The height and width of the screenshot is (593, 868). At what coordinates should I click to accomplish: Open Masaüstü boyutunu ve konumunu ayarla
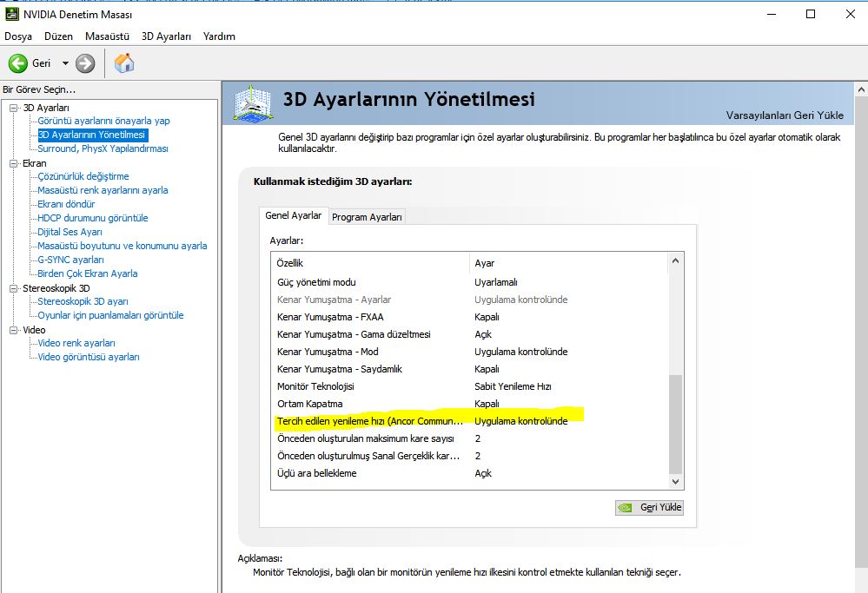coord(123,246)
